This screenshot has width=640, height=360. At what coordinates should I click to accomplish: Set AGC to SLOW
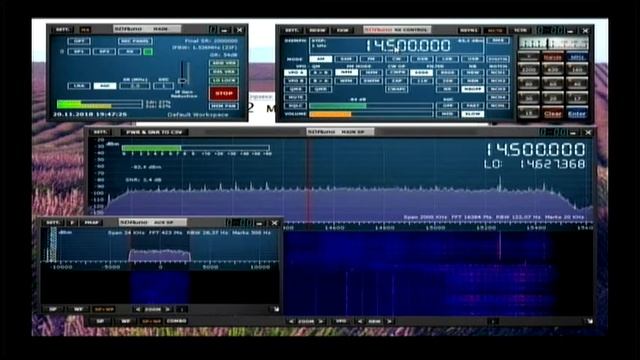(472, 114)
